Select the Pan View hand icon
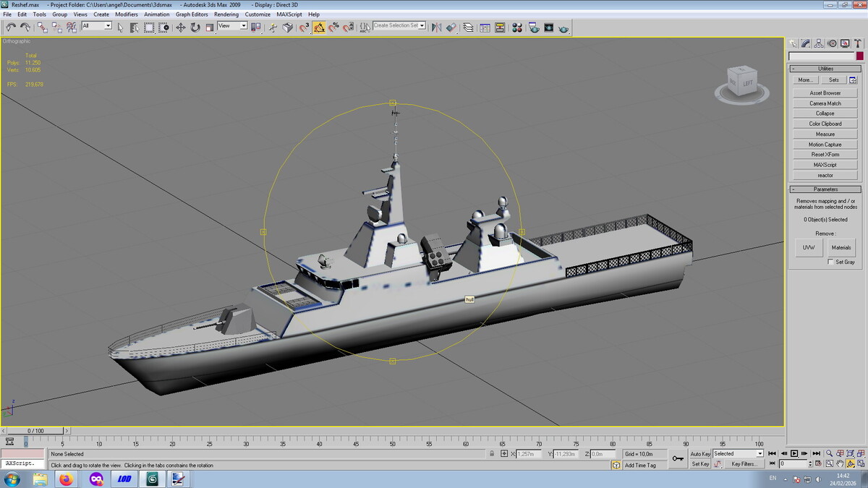Viewport: 868px width, 488px height. tap(839, 464)
